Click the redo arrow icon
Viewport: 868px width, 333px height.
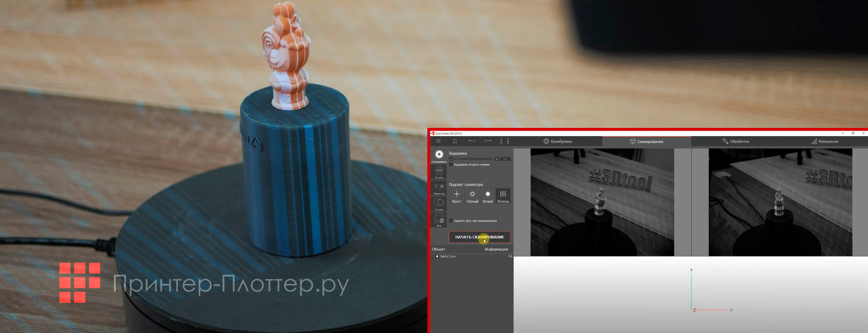click(488, 142)
